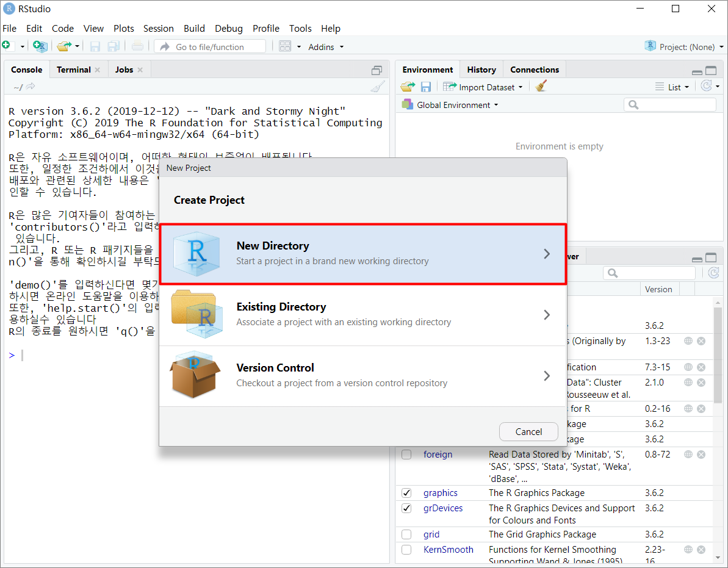The height and width of the screenshot is (568, 728).
Task: Open the Profile menu
Action: tap(265, 28)
